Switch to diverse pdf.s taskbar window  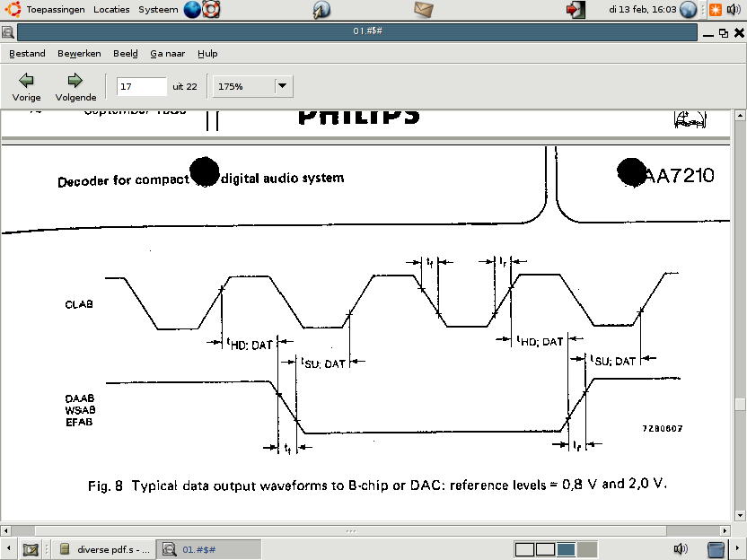106,549
